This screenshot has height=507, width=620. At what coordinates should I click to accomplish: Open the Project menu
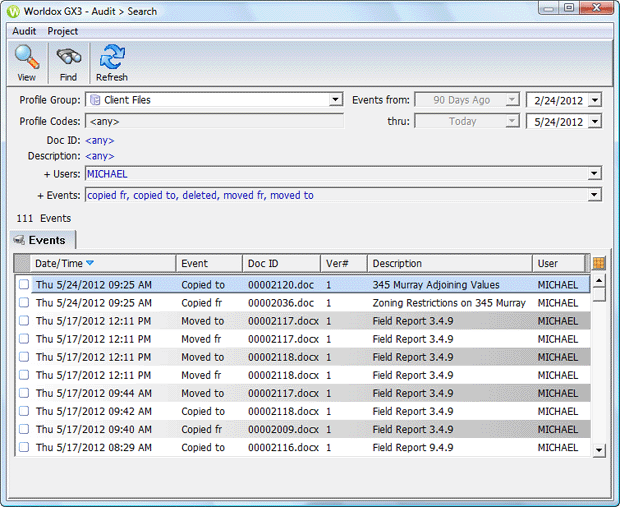pyautogui.click(x=63, y=31)
